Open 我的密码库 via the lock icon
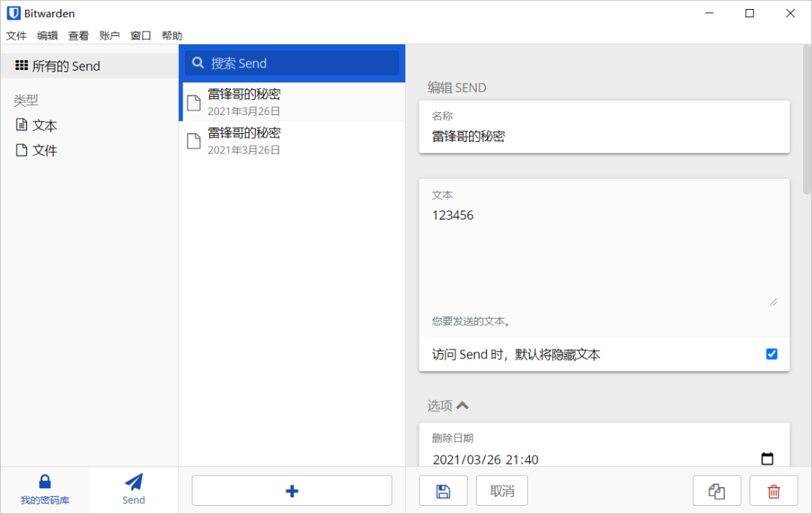 point(45,482)
